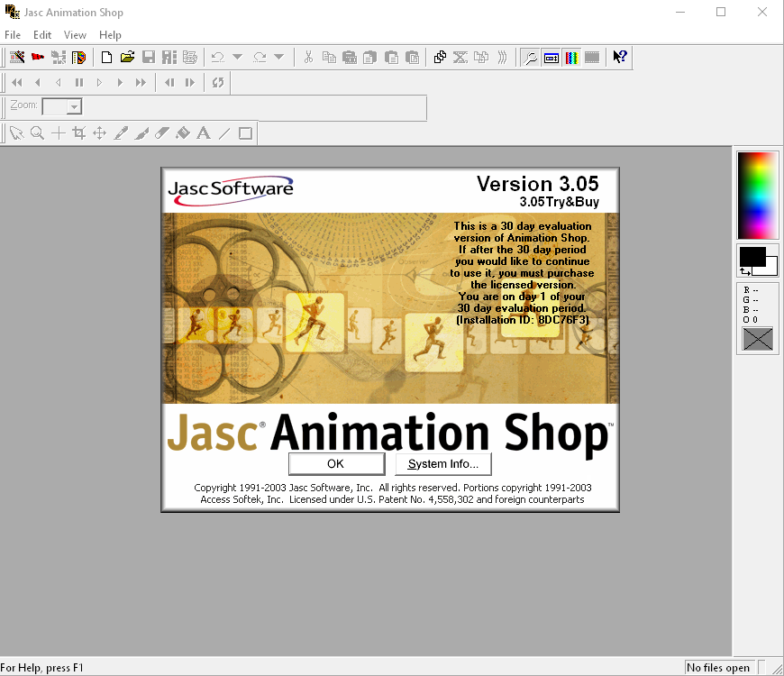Create a new animation with blank page icon
Screen dimensions: 784x676
[x=106, y=57]
